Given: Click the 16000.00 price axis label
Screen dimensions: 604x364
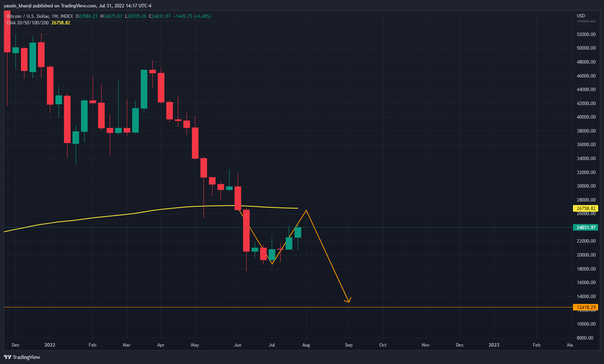Looking at the screenshot, I should [x=586, y=283].
